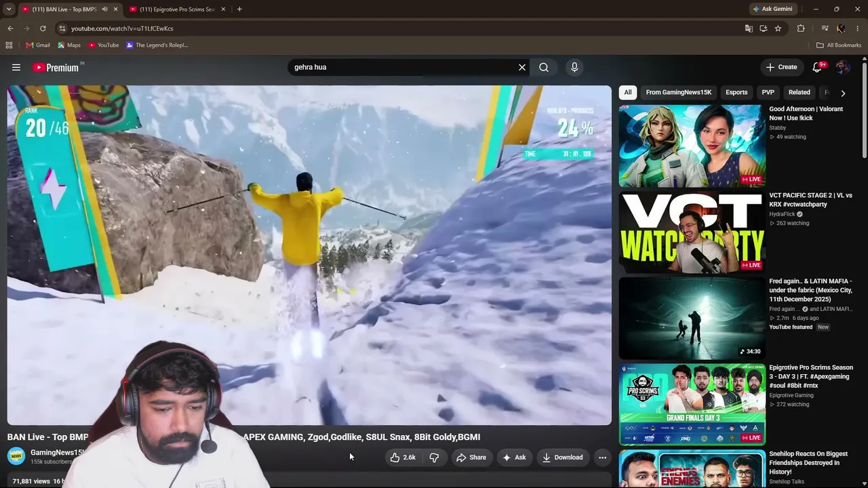Open the Create menu
This screenshot has height=488, width=868.
(781, 67)
